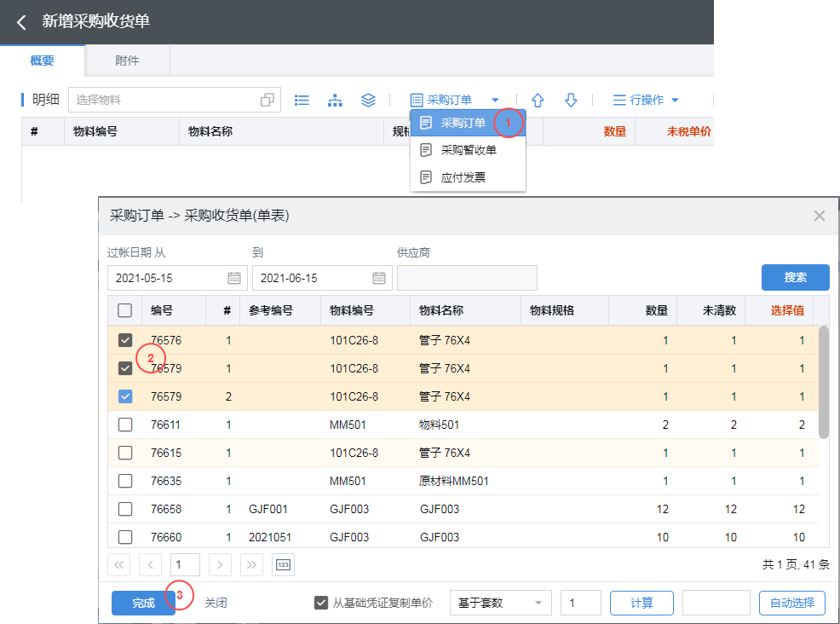Image resolution: width=840 pixels, height=624 pixels.
Task: Expand the 基于套数 dropdown
Action: tap(500, 603)
